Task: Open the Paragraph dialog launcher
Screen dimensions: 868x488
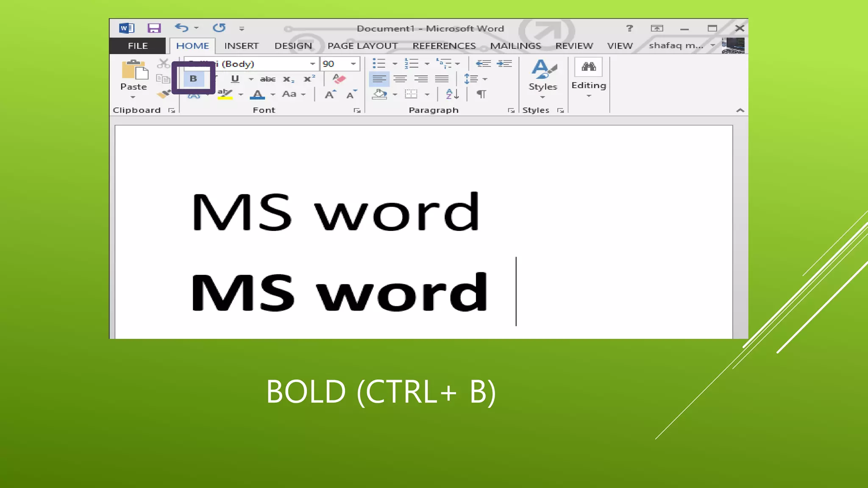Action: 511,111
